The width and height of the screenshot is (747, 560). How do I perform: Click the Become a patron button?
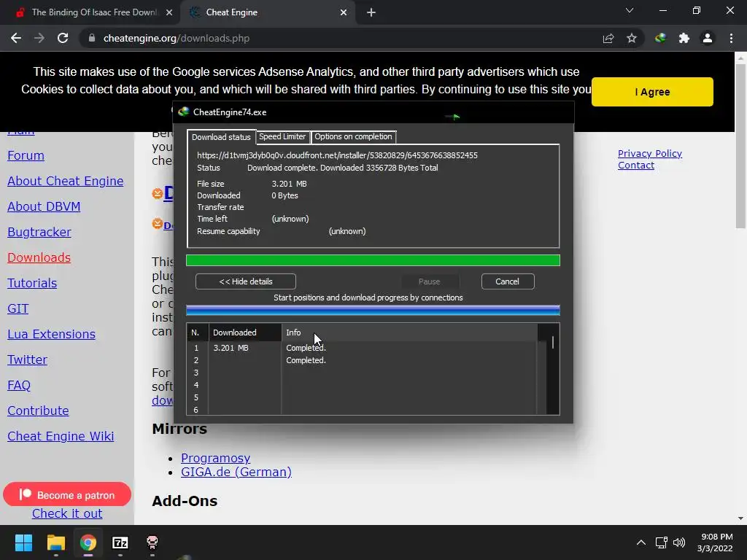click(67, 494)
